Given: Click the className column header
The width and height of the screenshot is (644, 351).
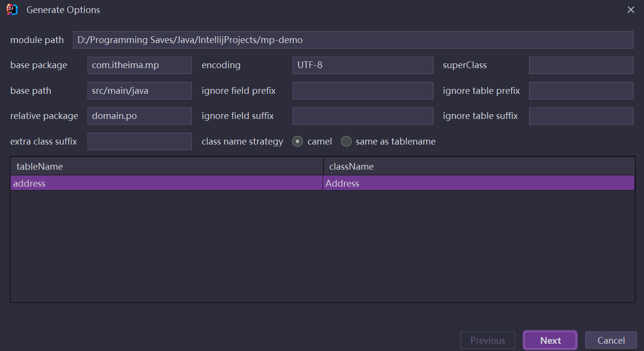Looking at the screenshot, I should click(479, 166).
